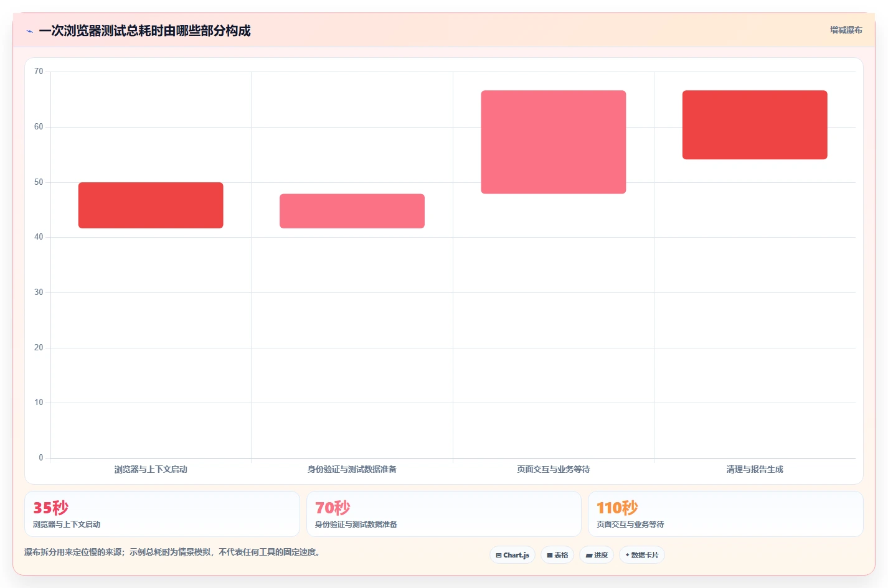The width and height of the screenshot is (888, 588).
Task: Click the red bar for 清理与报告生成
Action: [755, 125]
